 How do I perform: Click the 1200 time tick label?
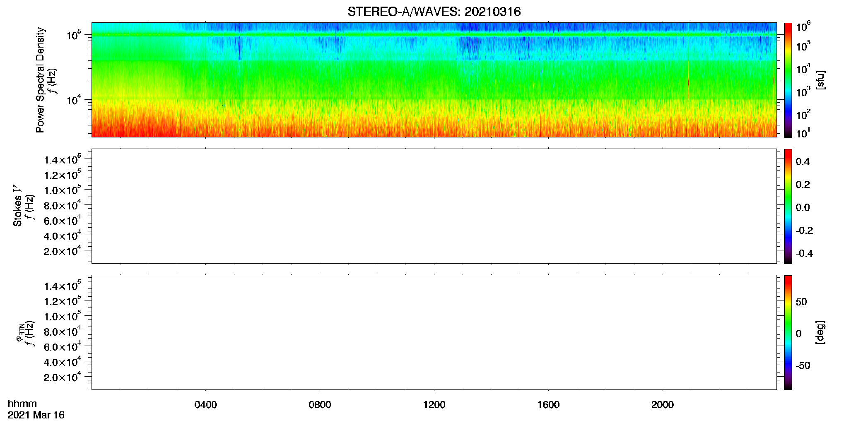click(434, 405)
